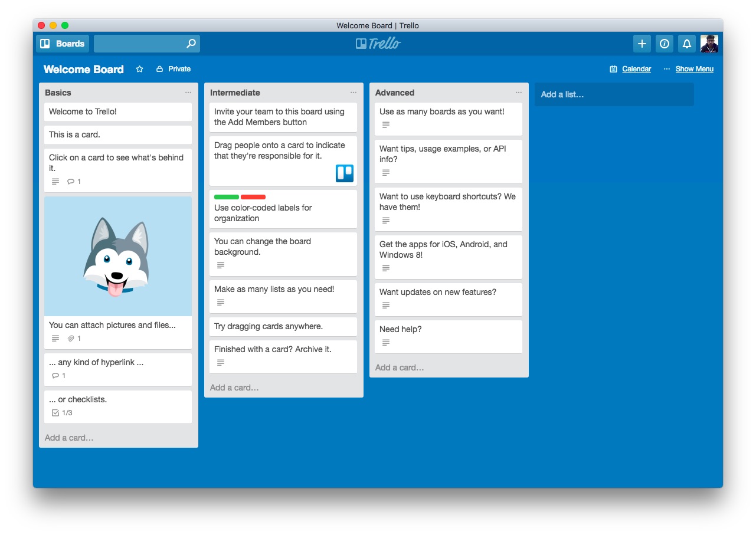Click the red label
This screenshot has width=756, height=535.
(x=253, y=197)
